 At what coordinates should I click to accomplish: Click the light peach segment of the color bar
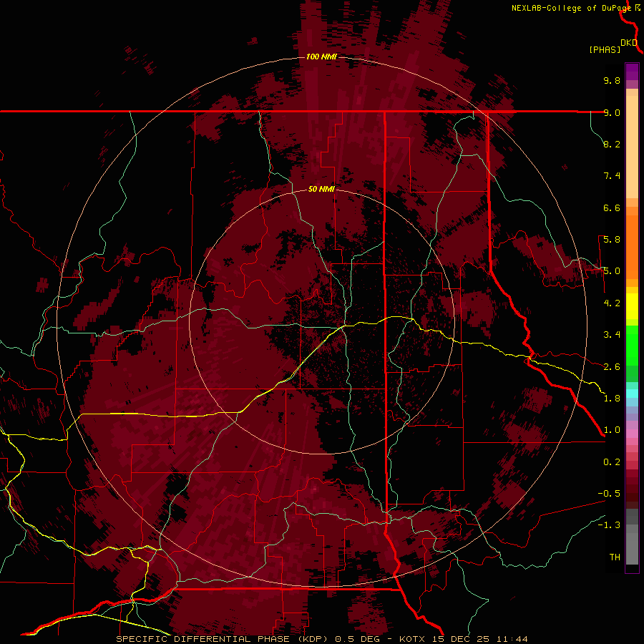point(632,147)
